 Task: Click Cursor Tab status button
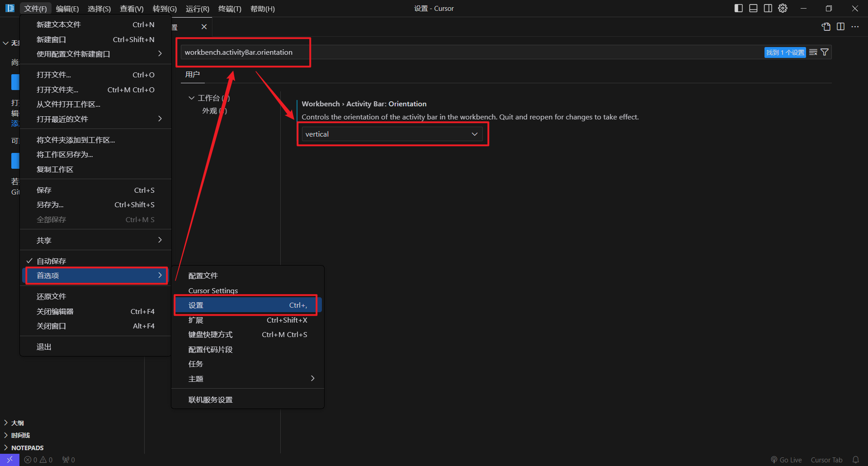click(826, 460)
